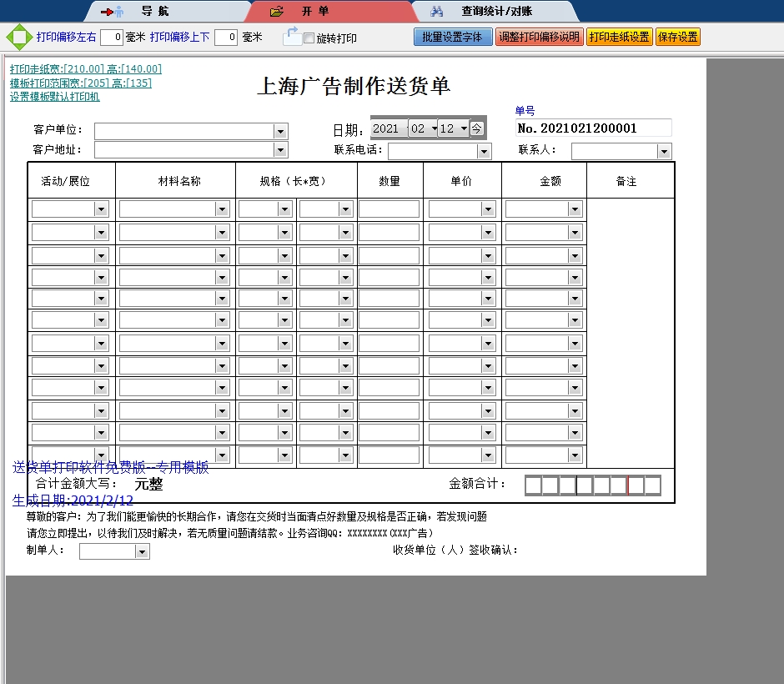Click the 今 today button beside the date
The image size is (784, 684).
(476, 128)
